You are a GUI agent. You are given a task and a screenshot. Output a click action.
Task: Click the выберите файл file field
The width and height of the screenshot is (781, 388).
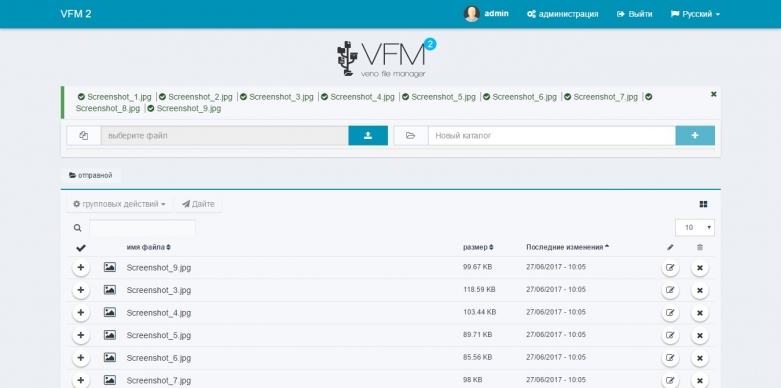coord(225,135)
